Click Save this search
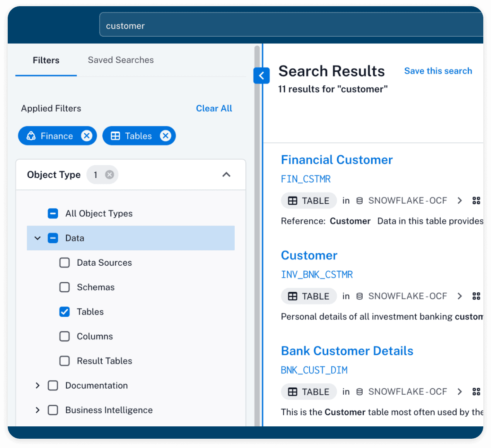 pos(438,71)
